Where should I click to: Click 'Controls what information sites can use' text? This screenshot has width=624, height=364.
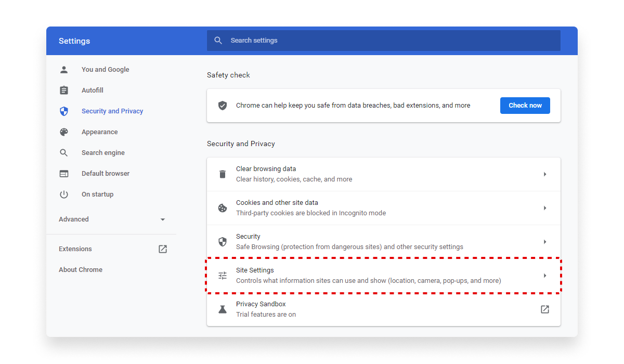pyautogui.click(x=369, y=280)
